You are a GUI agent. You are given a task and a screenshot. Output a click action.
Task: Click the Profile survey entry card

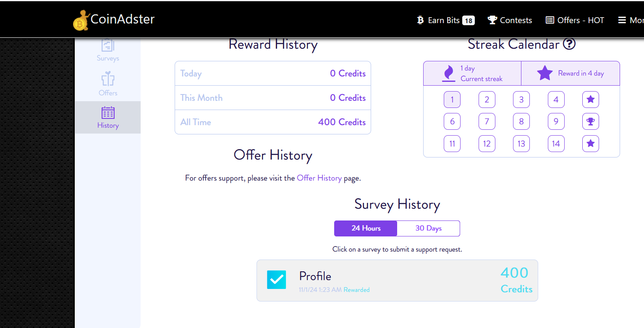coord(397,281)
